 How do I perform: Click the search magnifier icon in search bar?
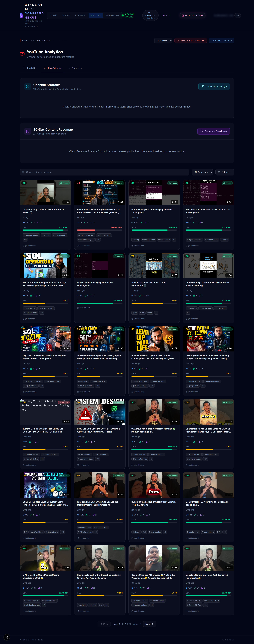[x=23, y=172]
